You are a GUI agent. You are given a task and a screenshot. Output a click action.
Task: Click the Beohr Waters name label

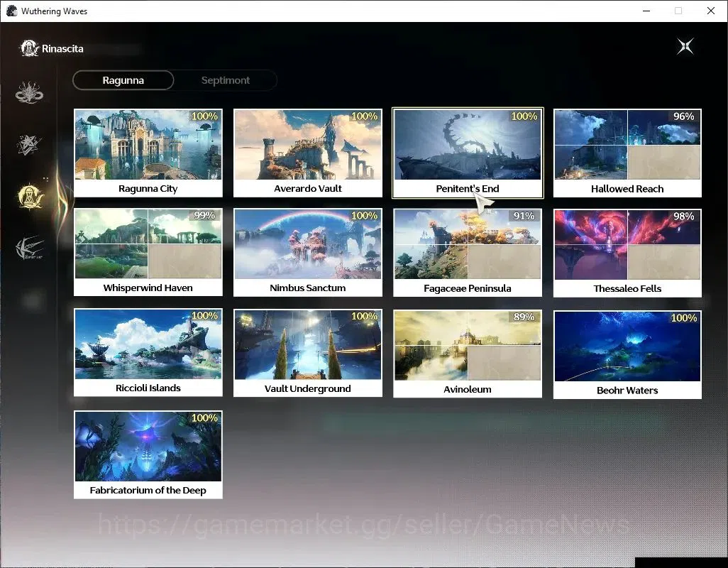pyautogui.click(x=627, y=390)
